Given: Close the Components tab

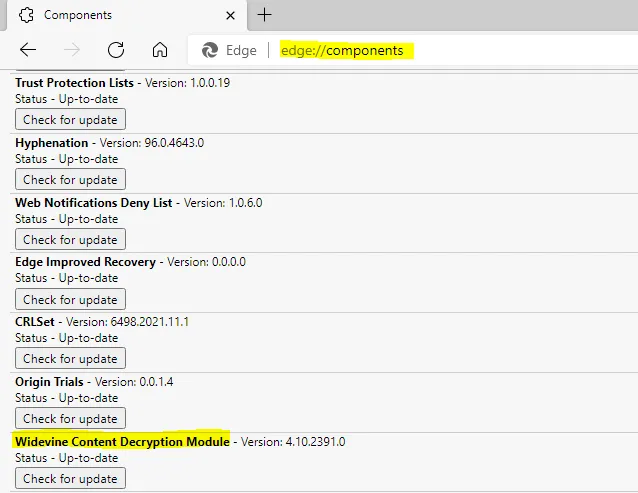Looking at the screenshot, I should [230, 15].
